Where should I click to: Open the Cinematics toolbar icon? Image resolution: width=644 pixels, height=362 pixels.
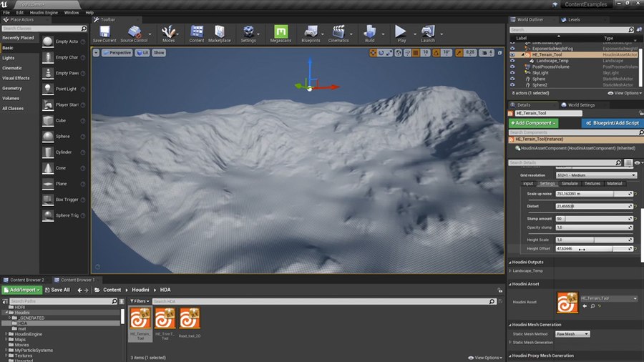pos(338,34)
